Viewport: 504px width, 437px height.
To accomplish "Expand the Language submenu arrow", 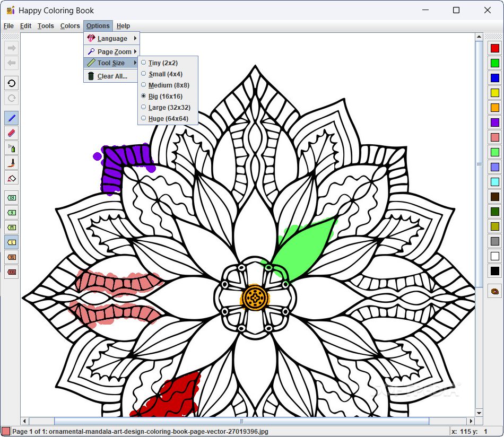I will point(135,38).
